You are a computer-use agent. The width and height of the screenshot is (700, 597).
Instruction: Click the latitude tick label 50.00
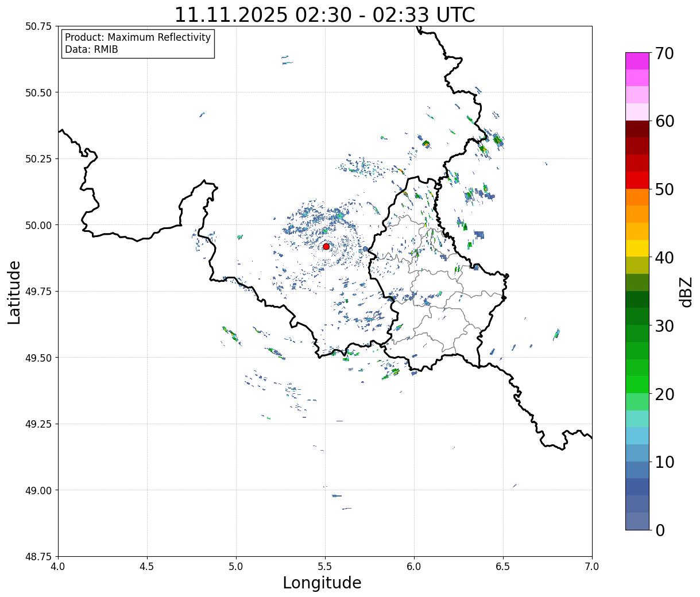[38, 225]
